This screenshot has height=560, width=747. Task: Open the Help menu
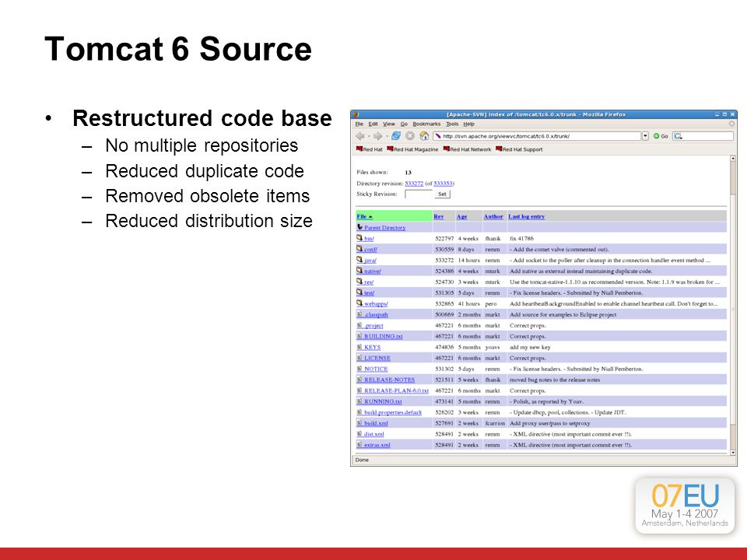point(468,124)
